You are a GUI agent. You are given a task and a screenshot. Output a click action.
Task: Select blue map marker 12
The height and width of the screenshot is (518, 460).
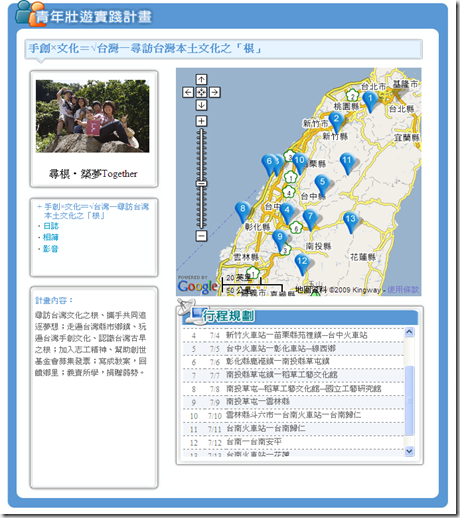pyautogui.click(x=302, y=264)
